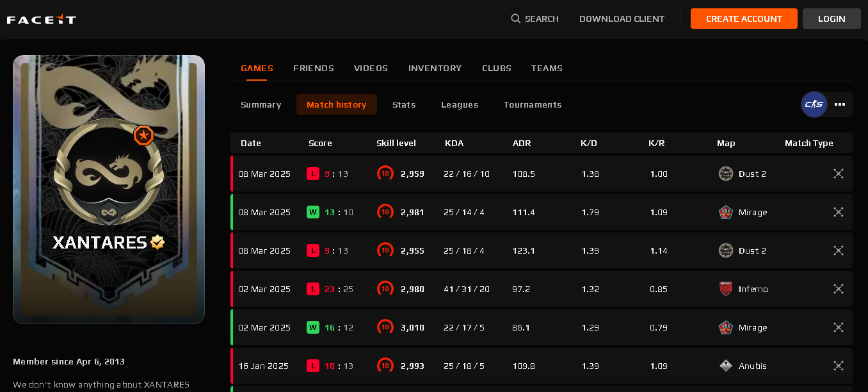868x392 pixels.
Task: Click the K/D value 1.79
Action: [x=590, y=212]
